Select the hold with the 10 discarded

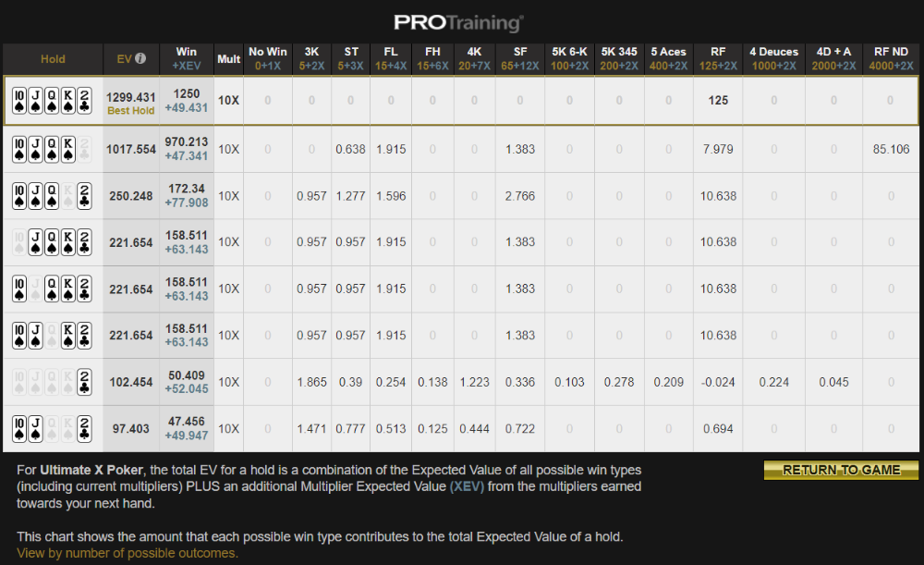click(52, 242)
